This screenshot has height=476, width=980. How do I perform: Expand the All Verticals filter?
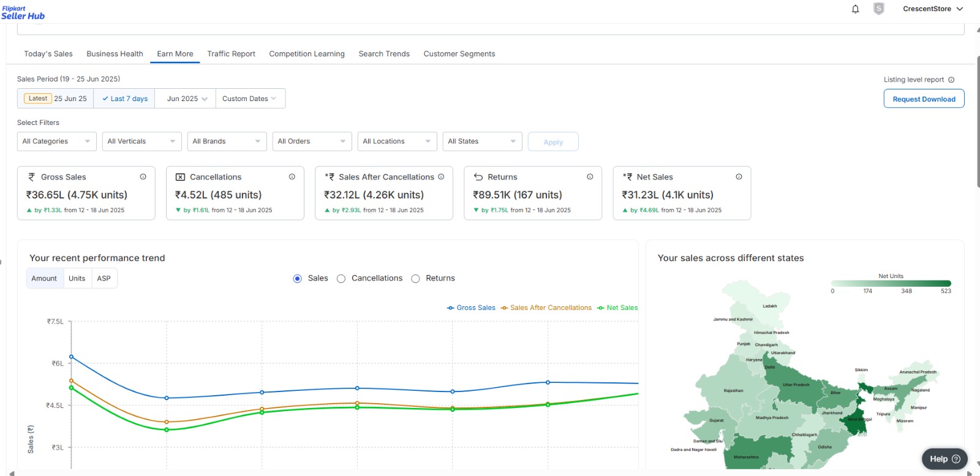tap(142, 142)
